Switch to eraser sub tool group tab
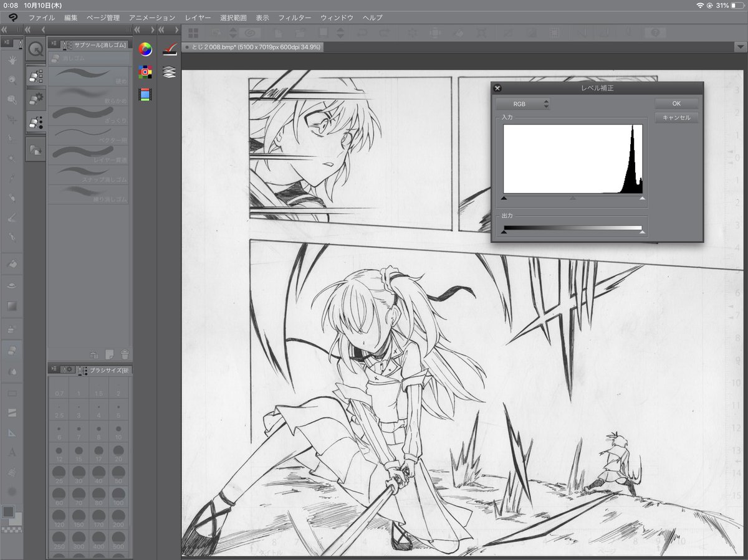Viewport: 748px width, 560px height. (x=36, y=76)
